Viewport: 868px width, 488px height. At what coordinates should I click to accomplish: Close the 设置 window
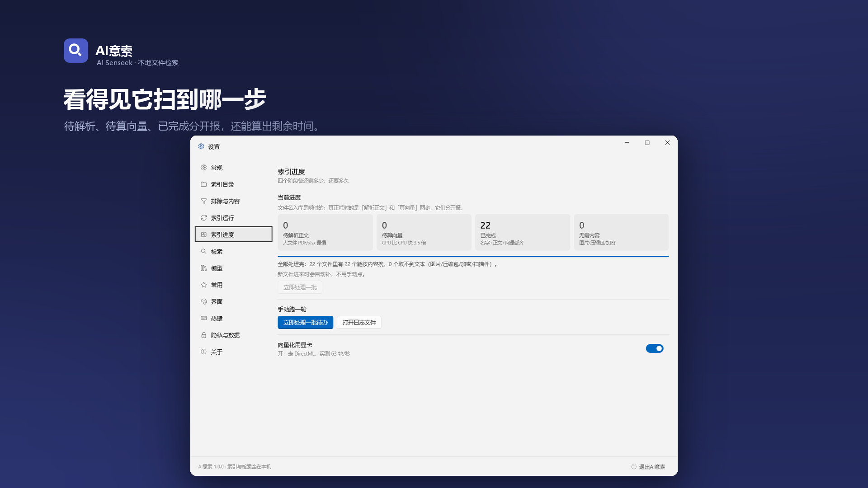[667, 143]
